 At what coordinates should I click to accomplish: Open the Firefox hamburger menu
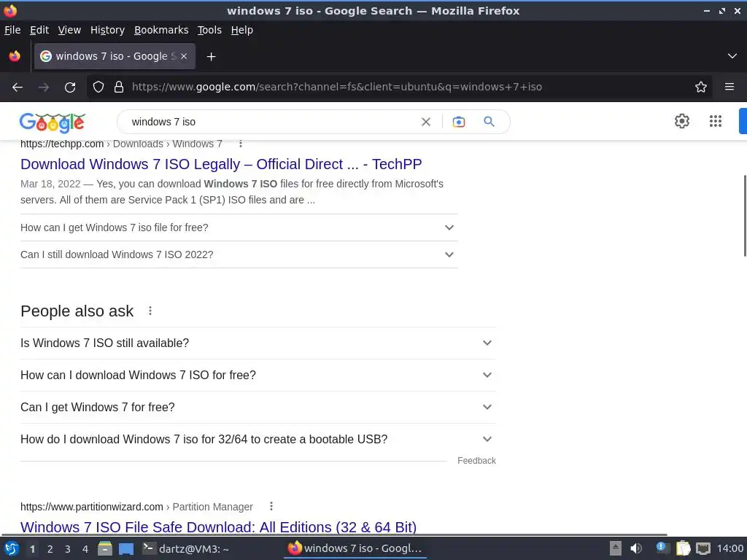[x=729, y=87]
